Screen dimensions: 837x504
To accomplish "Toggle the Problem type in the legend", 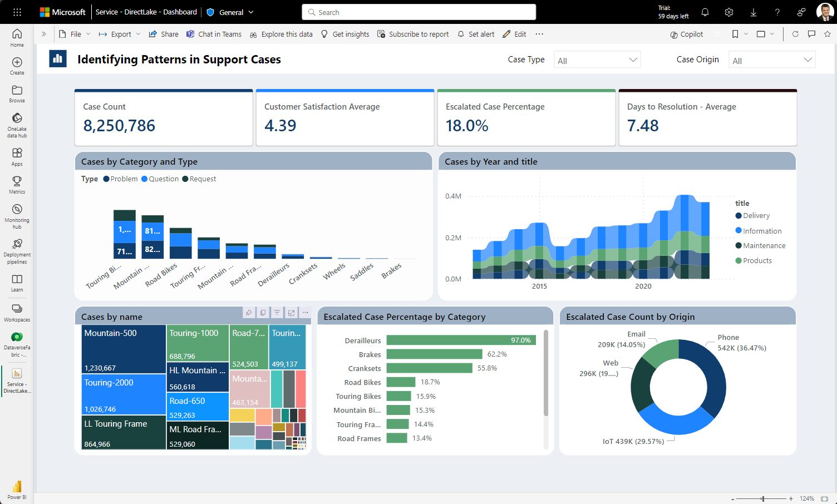I will click(120, 179).
